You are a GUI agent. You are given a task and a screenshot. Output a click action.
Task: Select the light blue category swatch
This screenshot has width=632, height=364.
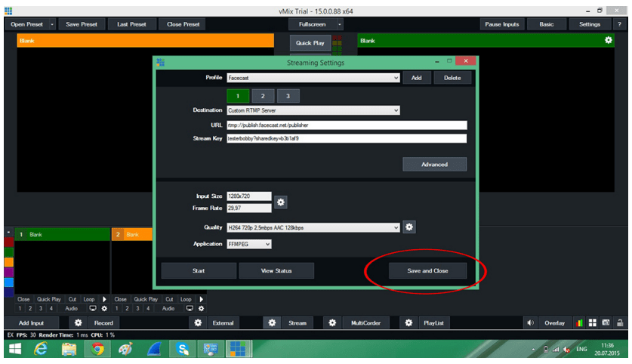9,282
